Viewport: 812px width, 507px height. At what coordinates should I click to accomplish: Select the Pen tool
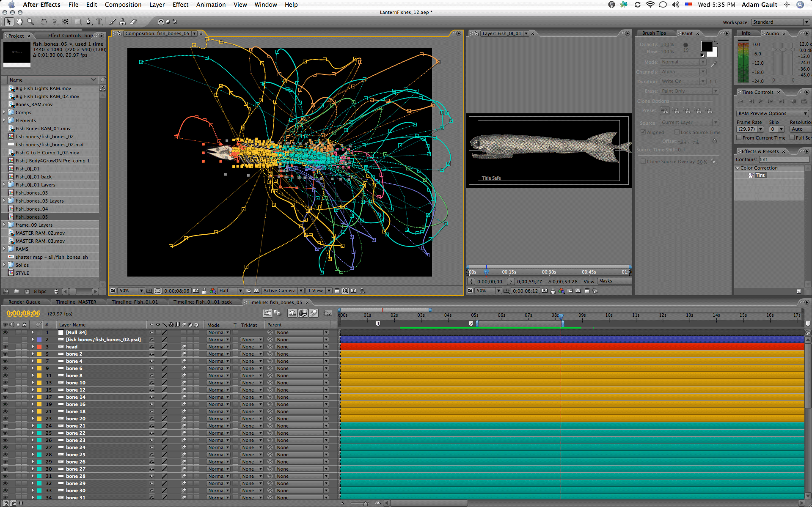(88, 22)
